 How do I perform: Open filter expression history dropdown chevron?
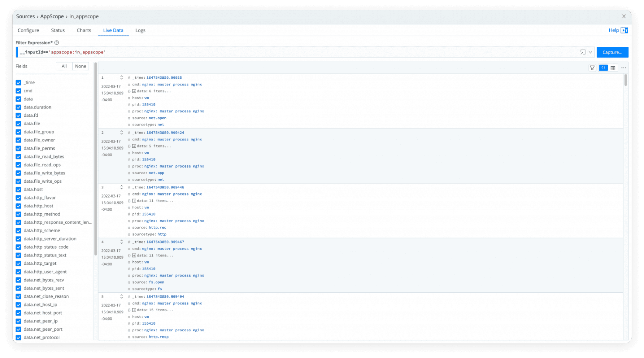coord(590,52)
